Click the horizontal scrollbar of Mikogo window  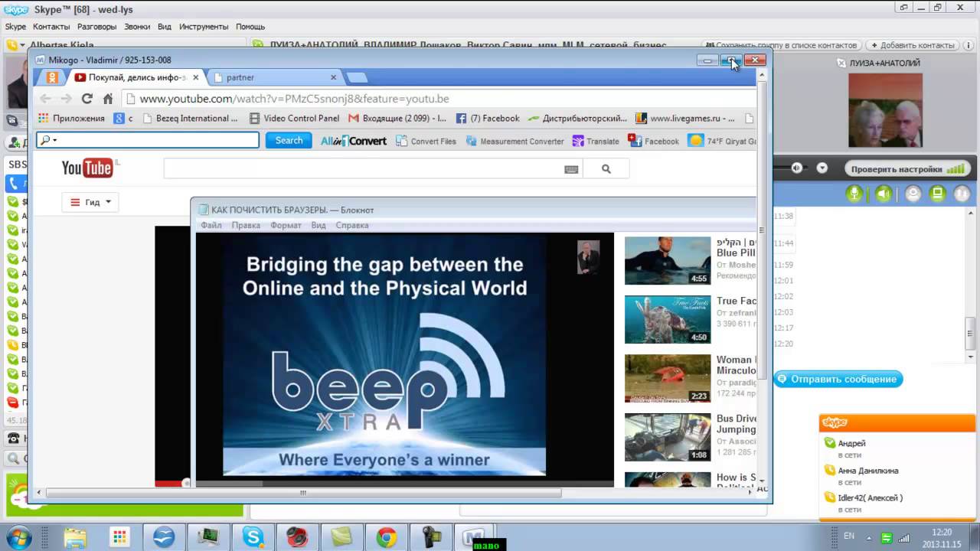tap(303, 494)
